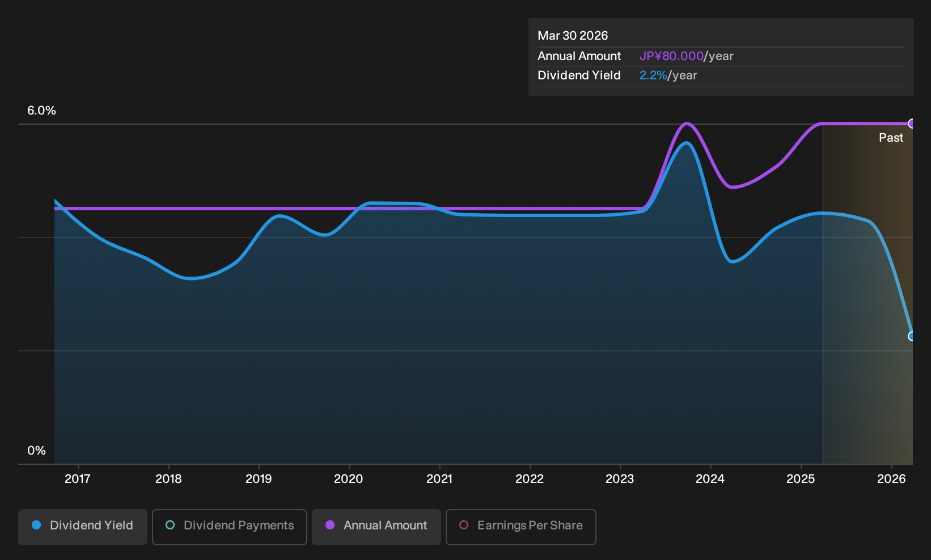Click the 'Annual Amount' tooltip row label
The width and height of the screenshot is (931, 560).
579,56
